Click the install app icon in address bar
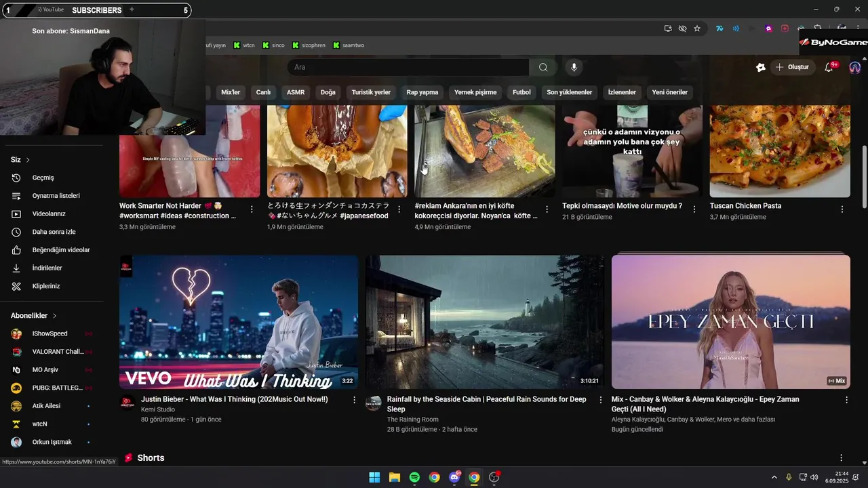 [668, 28]
